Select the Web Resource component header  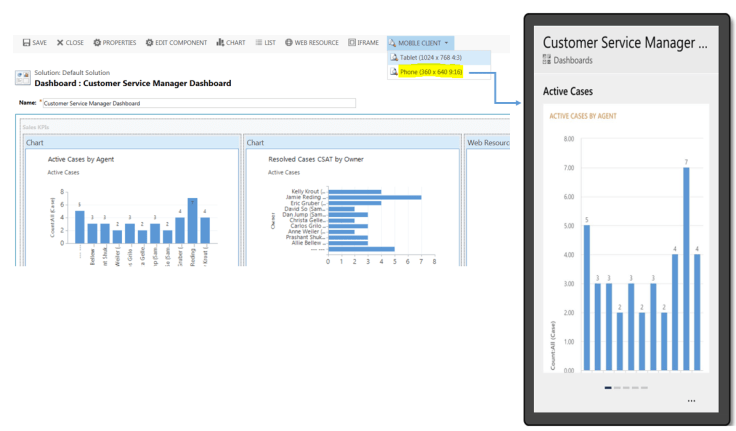[x=487, y=143]
